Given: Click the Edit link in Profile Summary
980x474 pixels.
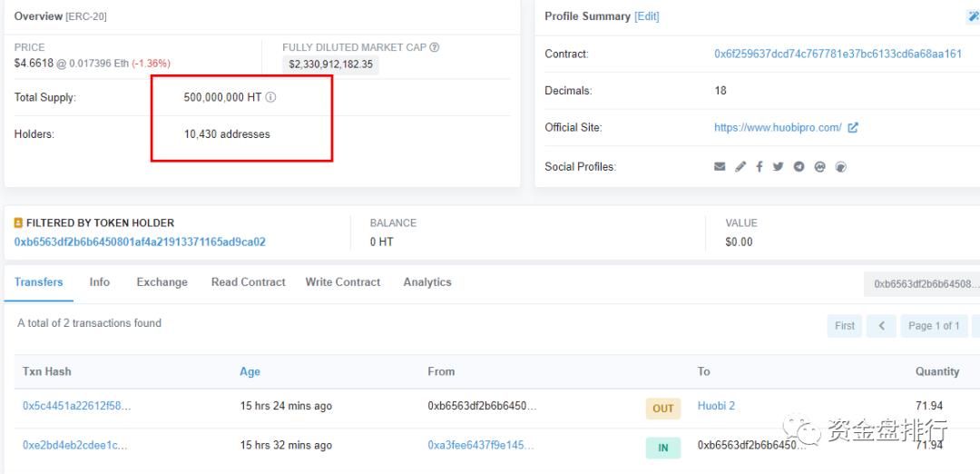Looking at the screenshot, I should click(647, 16).
